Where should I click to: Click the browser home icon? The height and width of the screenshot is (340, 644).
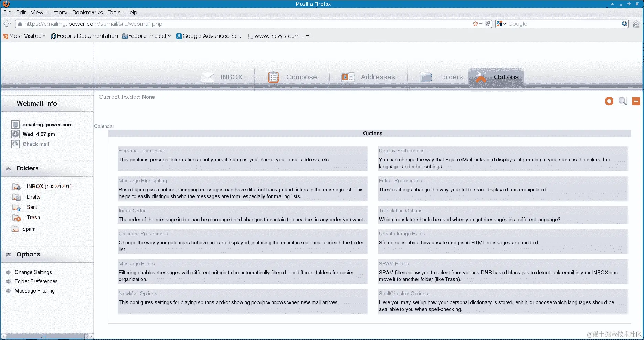point(636,24)
